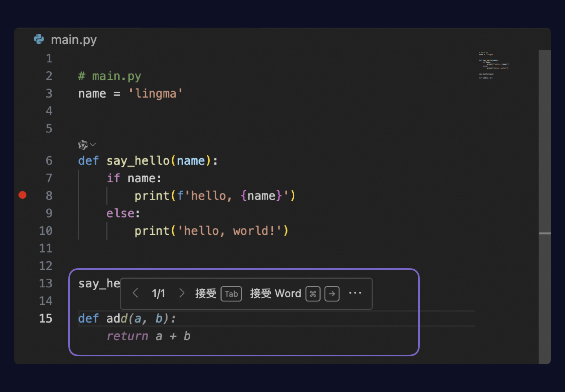The image size is (565, 392).
Task: Select the main.py editor tab
Action: coord(65,39)
